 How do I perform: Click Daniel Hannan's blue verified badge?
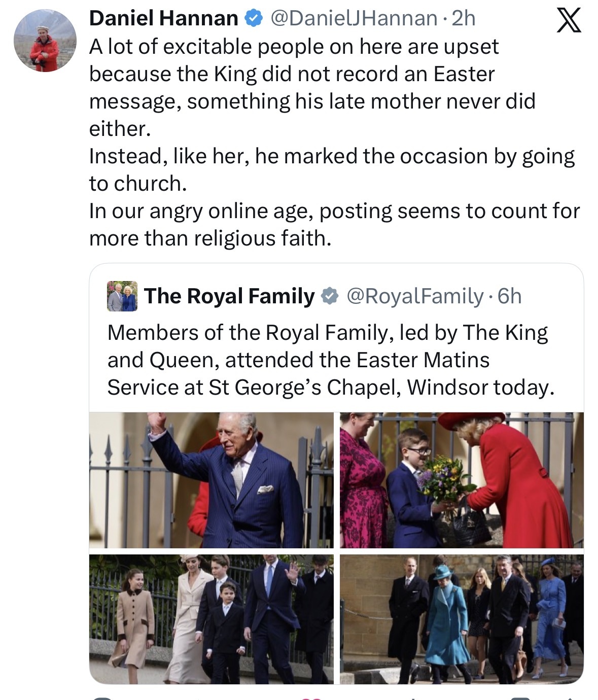pos(254,19)
